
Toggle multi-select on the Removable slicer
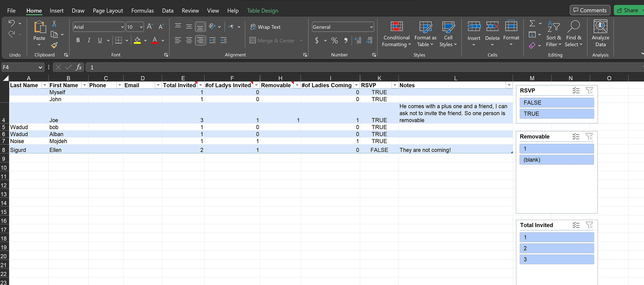coord(576,136)
